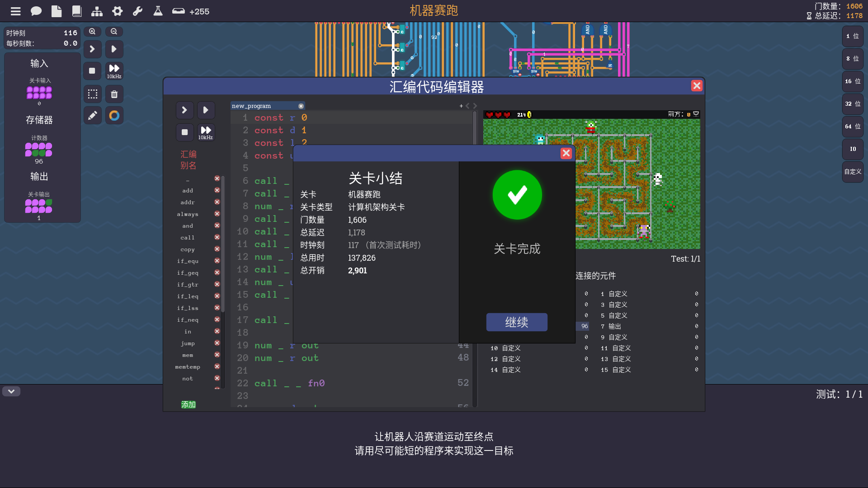
Task: Click the trash delete icon
Action: tap(114, 94)
